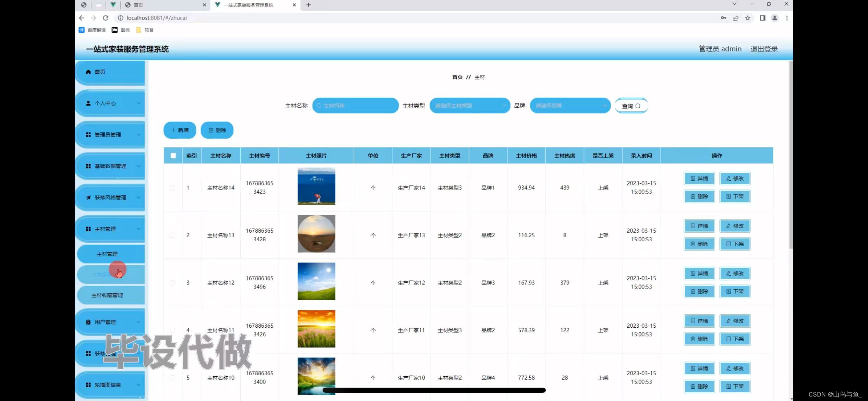Open browser tab search chevron
The height and width of the screenshot is (401, 868).
point(734,4)
